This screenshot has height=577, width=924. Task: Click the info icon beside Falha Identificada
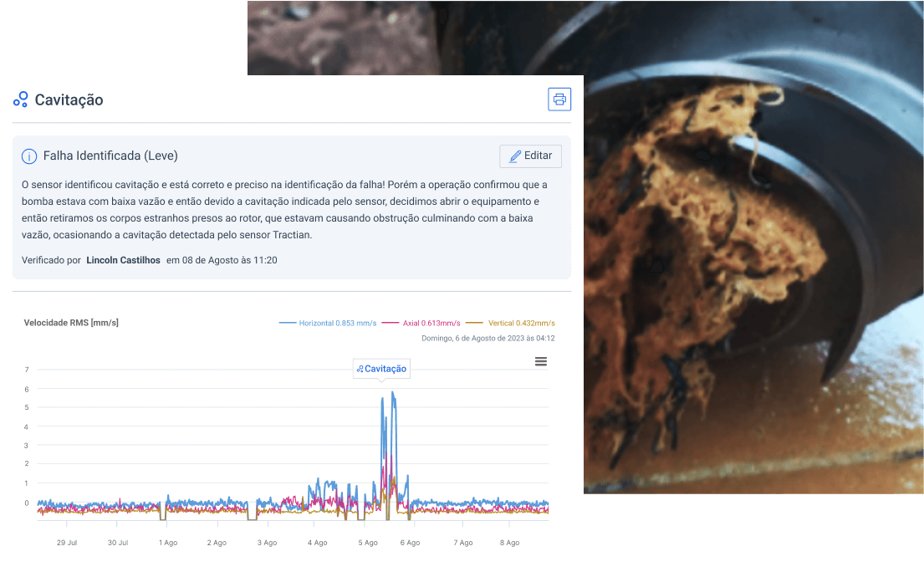click(29, 156)
